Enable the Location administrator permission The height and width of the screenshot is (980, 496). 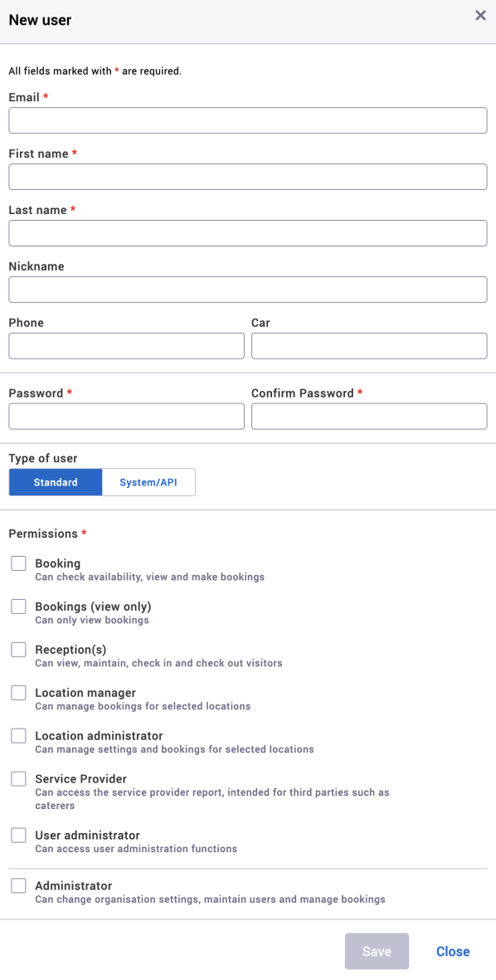tap(18, 735)
